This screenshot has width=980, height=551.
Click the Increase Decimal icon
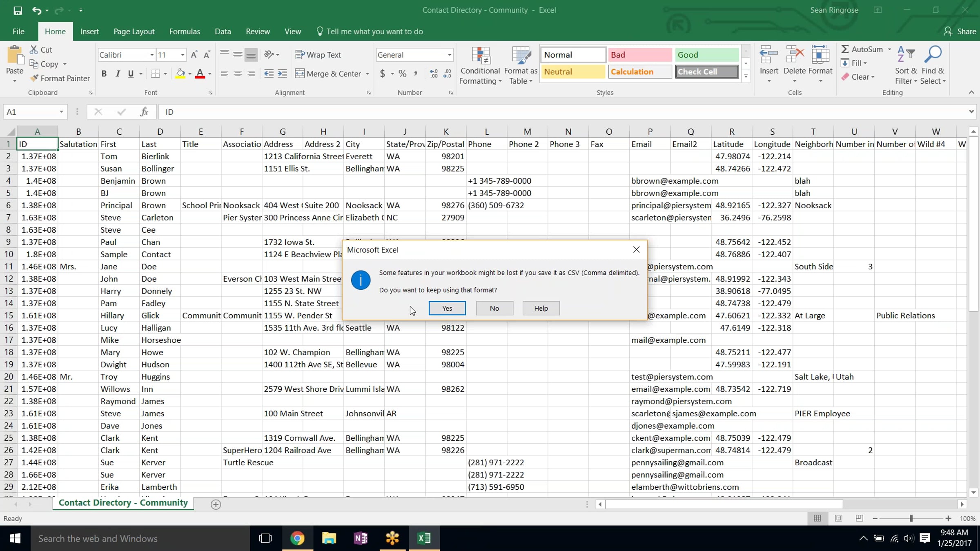tap(434, 73)
